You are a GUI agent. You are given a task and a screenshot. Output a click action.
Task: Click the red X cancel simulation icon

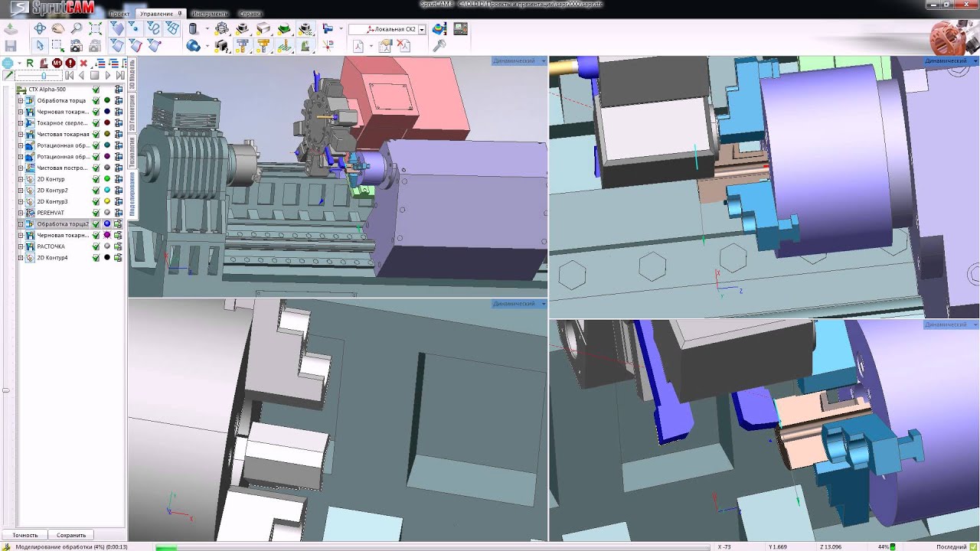tap(83, 64)
